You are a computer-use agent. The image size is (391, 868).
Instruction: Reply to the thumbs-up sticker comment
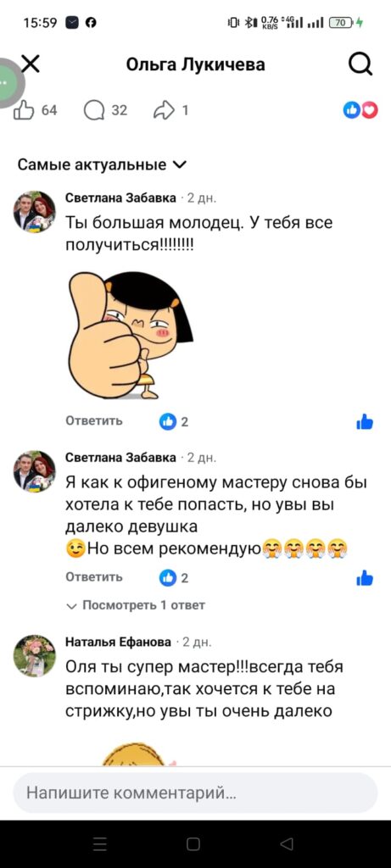point(94,420)
